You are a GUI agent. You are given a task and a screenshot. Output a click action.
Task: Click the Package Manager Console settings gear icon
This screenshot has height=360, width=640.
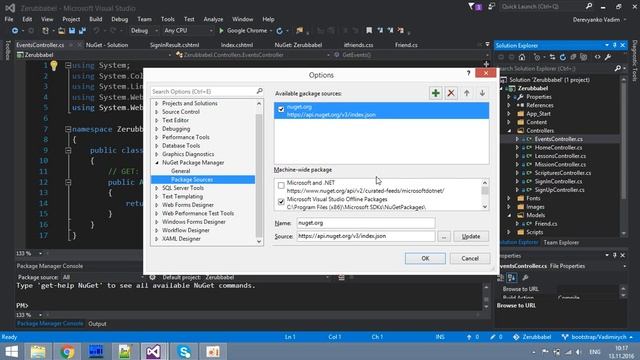click(x=152, y=277)
